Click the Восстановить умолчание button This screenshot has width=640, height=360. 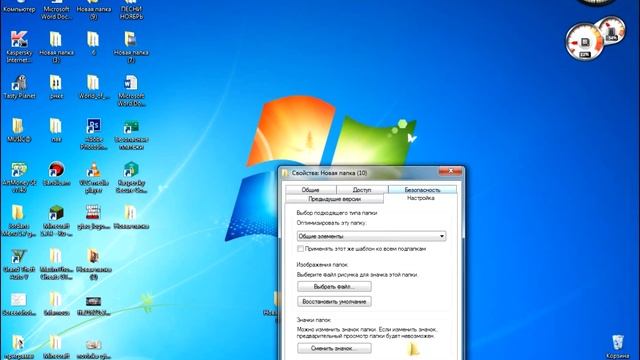(334, 302)
